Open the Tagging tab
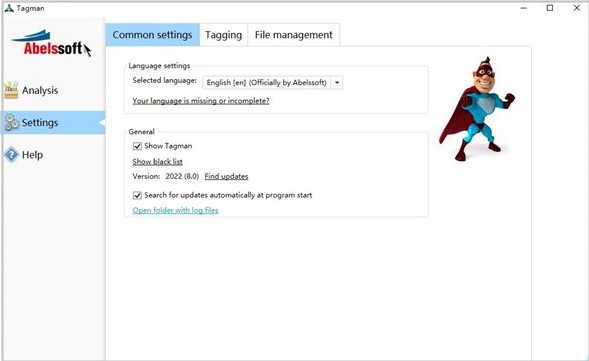The image size is (589, 361). (224, 35)
